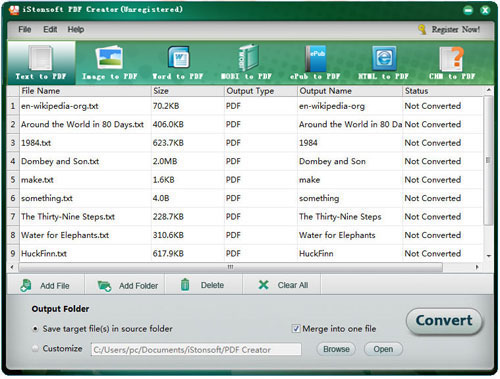Image resolution: width=500 pixels, height=379 pixels.
Task: Switch to HTML to PDF mode
Action: point(384,58)
